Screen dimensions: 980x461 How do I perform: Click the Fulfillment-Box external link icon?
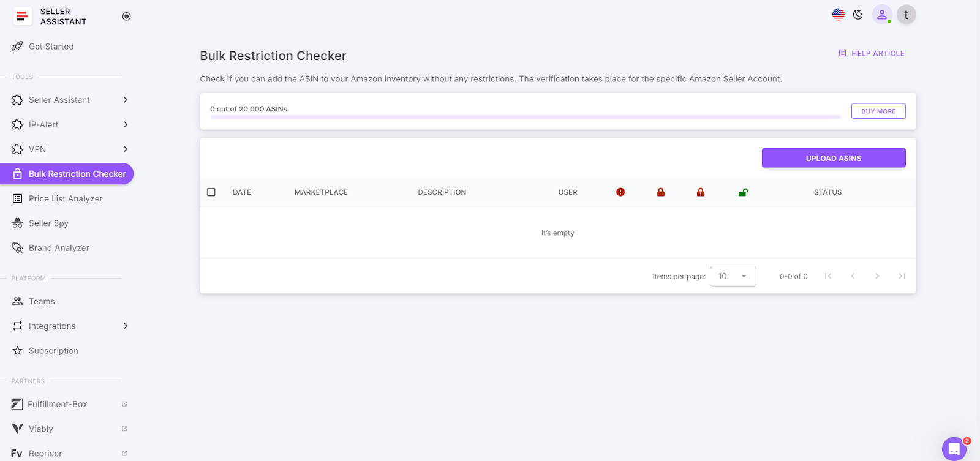point(124,404)
